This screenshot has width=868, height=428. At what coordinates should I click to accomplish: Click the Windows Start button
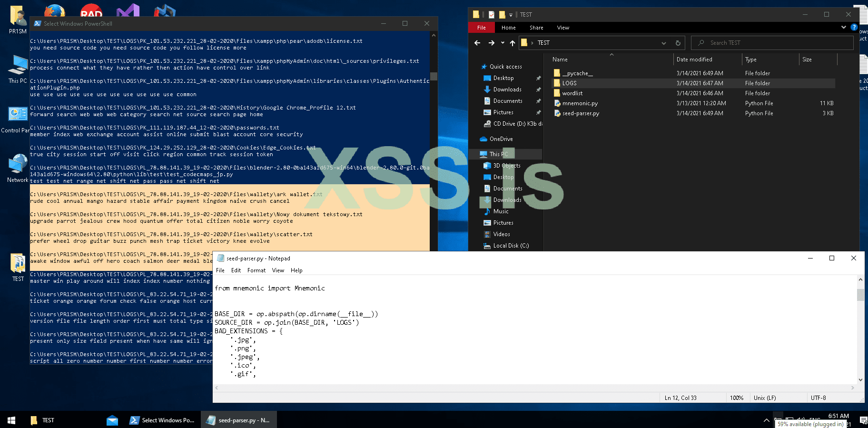[x=11, y=420]
